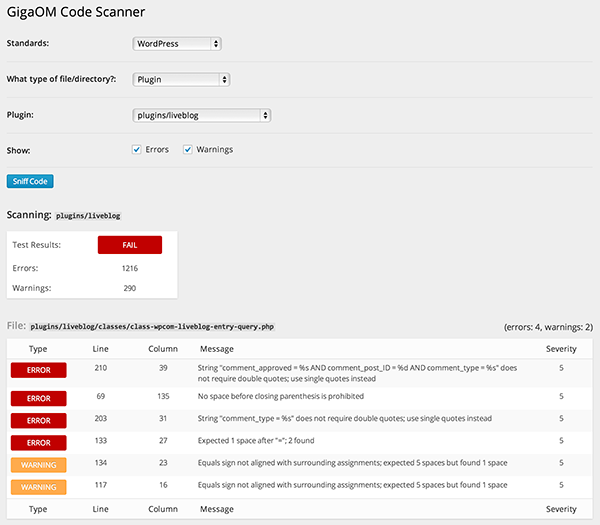Click the equals sign alignment message on line 134
Image resolution: width=600 pixels, height=525 pixels.
352,463
